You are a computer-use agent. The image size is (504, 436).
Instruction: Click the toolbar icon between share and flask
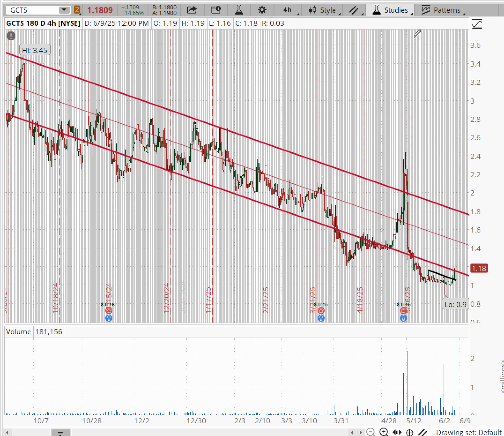click(x=215, y=10)
